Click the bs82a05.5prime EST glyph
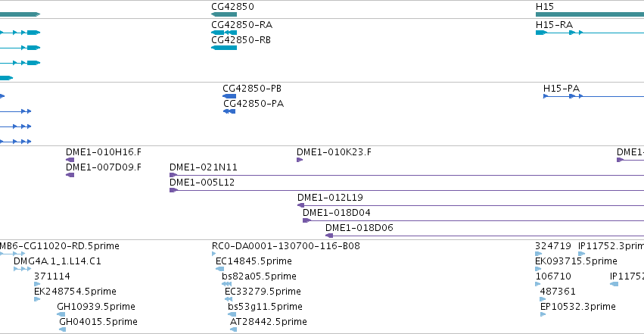644x334 pixels. [x=227, y=284]
